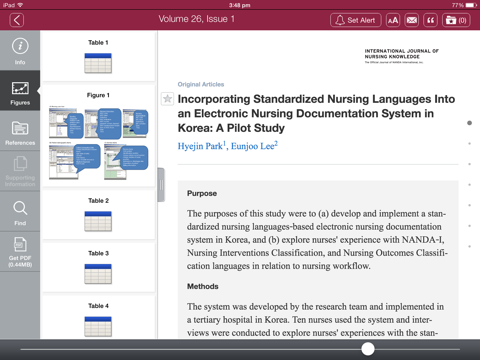The width and height of the screenshot is (480, 360).
Task: Open the saved articles folder (0)
Action: (456, 20)
